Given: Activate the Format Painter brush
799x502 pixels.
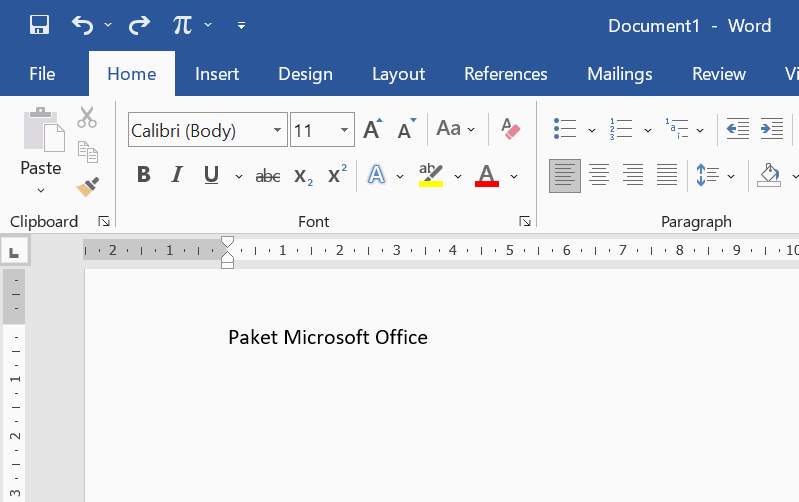Looking at the screenshot, I should pyautogui.click(x=88, y=187).
